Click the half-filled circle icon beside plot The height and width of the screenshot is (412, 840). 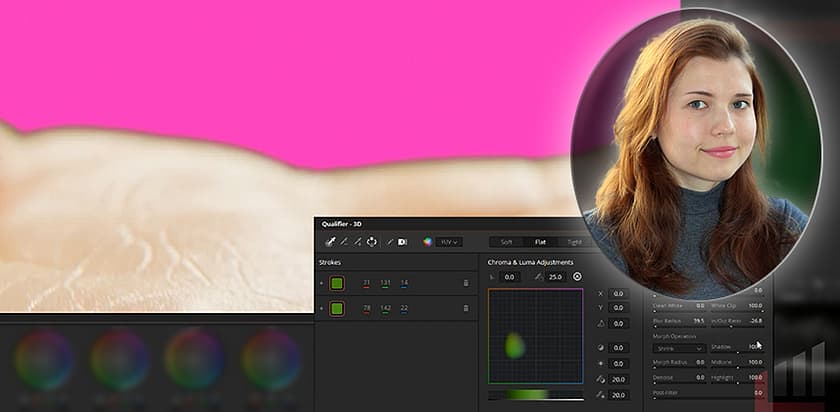click(601, 348)
